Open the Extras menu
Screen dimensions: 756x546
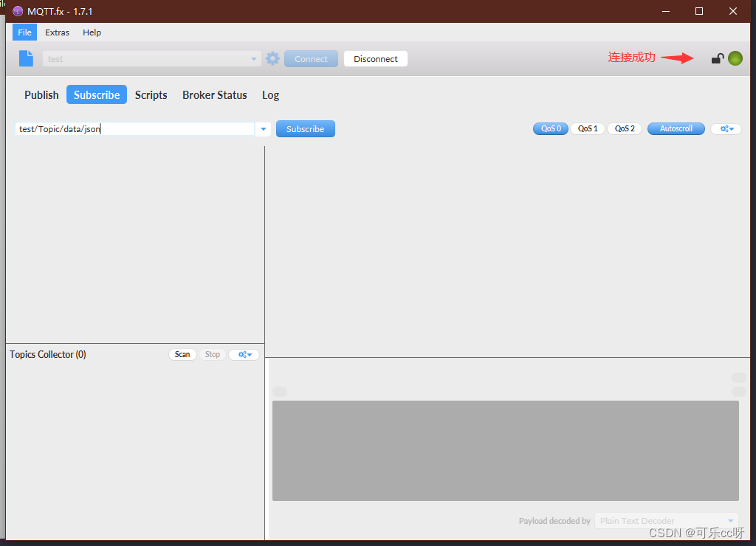(x=58, y=32)
